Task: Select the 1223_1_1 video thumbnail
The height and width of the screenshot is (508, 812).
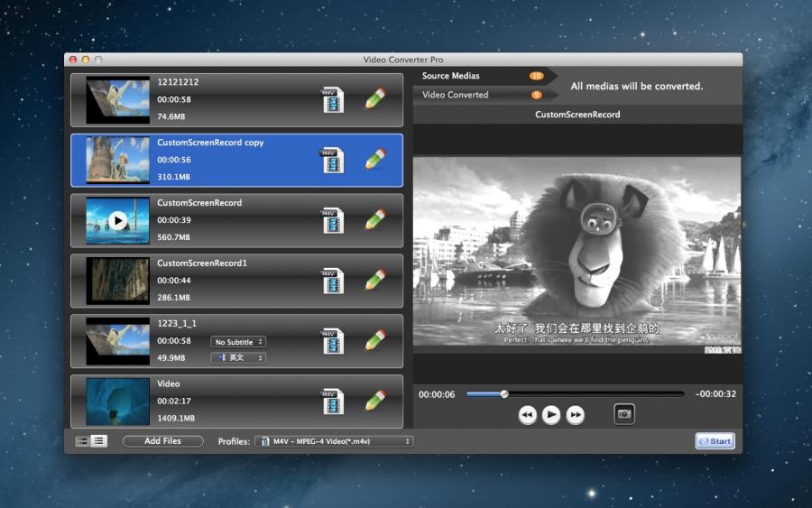Action: click(117, 341)
